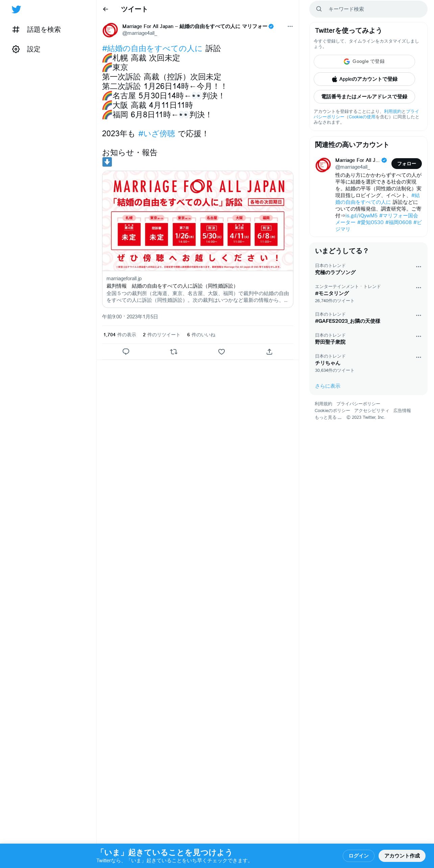
Task: Click the reply speech bubble icon
Action: click(126, 352)
